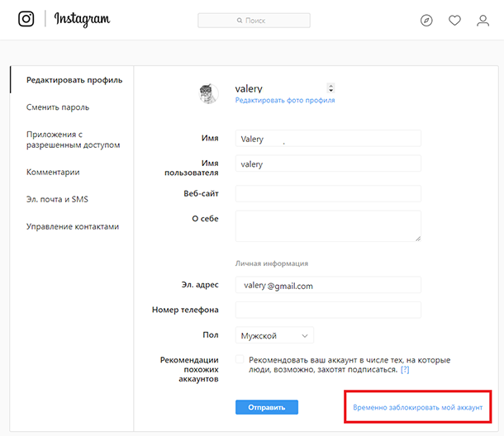Click the search magnifier icon
Viewport: 504px width, 436px height.
(240, 21)
